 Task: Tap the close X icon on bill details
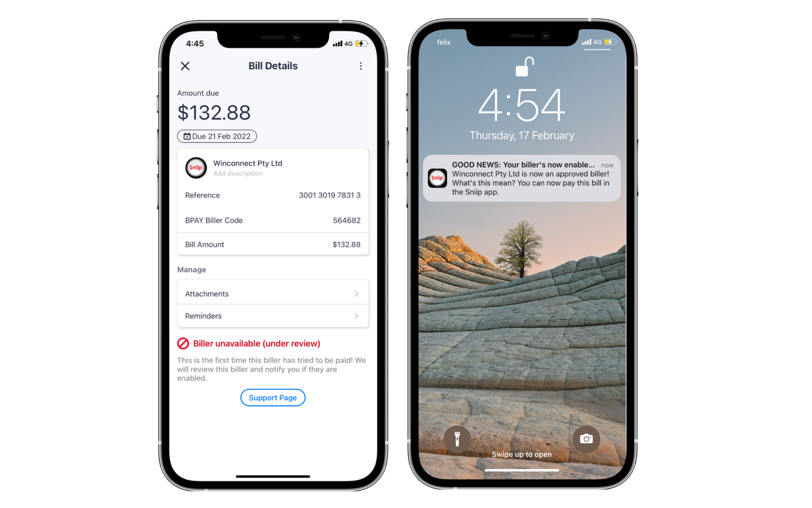184,65
